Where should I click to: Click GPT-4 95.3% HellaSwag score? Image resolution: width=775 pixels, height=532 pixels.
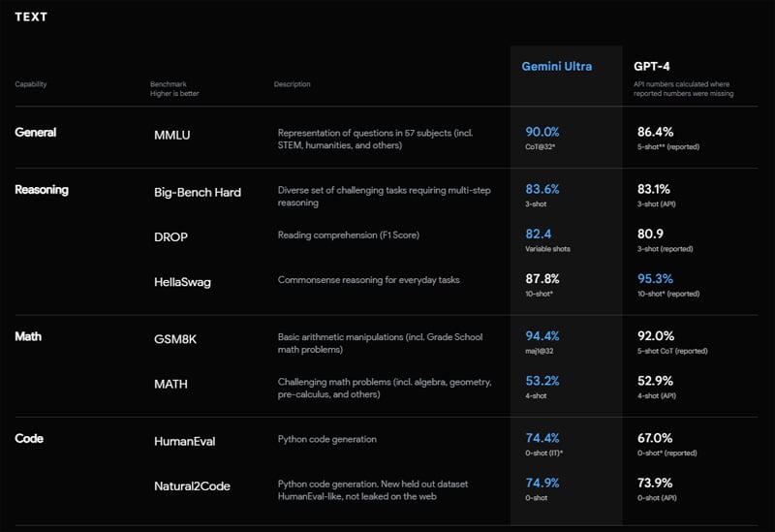point(656,279)
